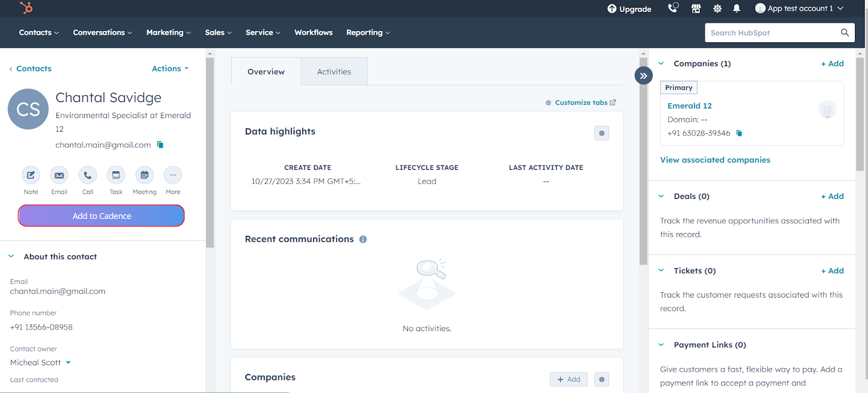Open the Reporting navigation menu
Screen dimensions: 868x393
tap(368, 33)
